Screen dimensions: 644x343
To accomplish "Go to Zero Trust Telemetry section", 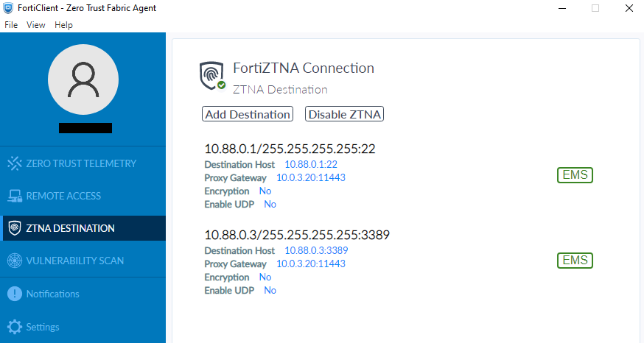I will click(83, 163).
